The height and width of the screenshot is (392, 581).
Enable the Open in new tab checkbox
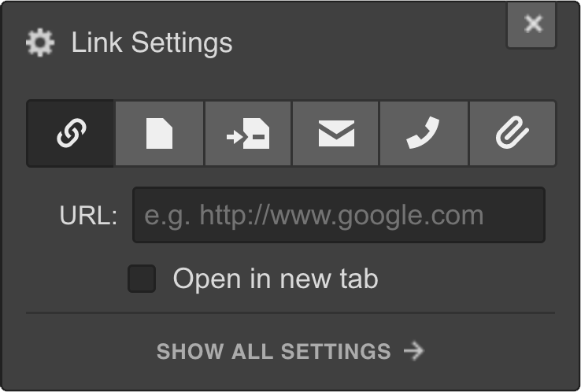click(x=142, y=279)
